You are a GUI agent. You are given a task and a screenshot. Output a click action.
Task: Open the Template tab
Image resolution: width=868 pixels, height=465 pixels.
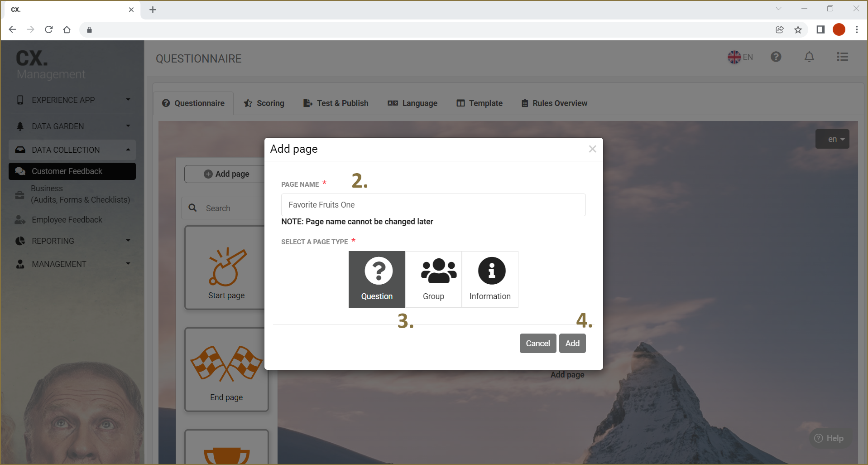(480, 103)
